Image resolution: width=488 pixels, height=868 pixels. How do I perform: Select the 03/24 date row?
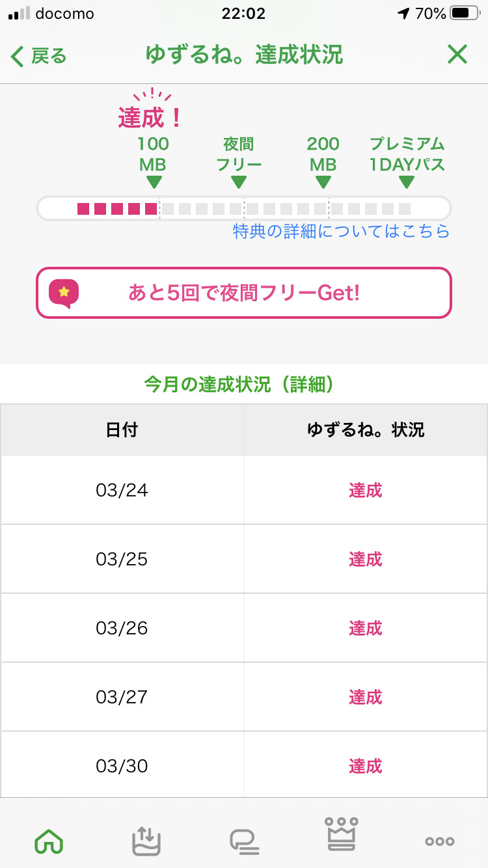point(122,490)
